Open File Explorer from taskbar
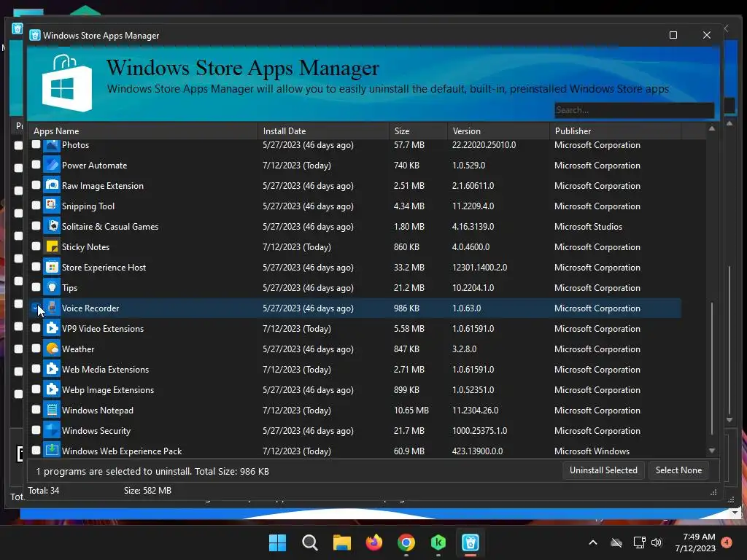This screenshot has width=747, height=560. coord(341,542)
